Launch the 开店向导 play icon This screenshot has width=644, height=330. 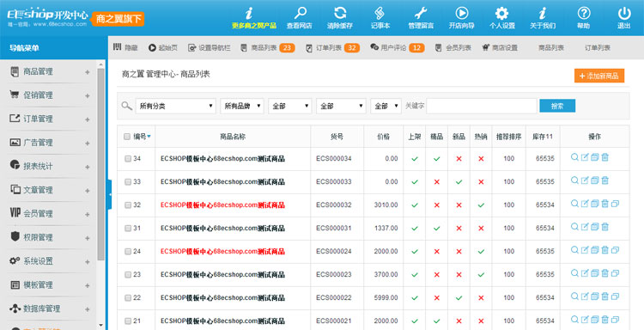coord(461,13)
